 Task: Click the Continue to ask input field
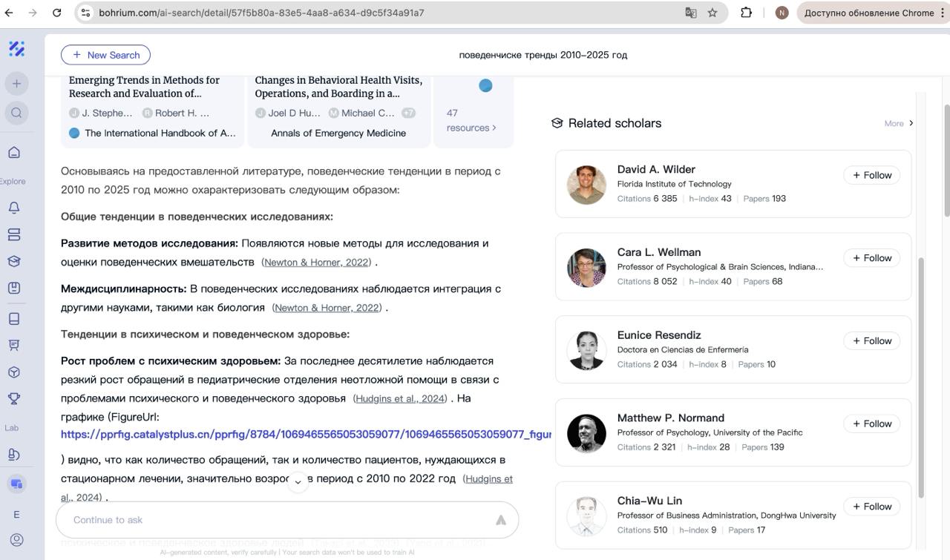[x=275, y=520]
